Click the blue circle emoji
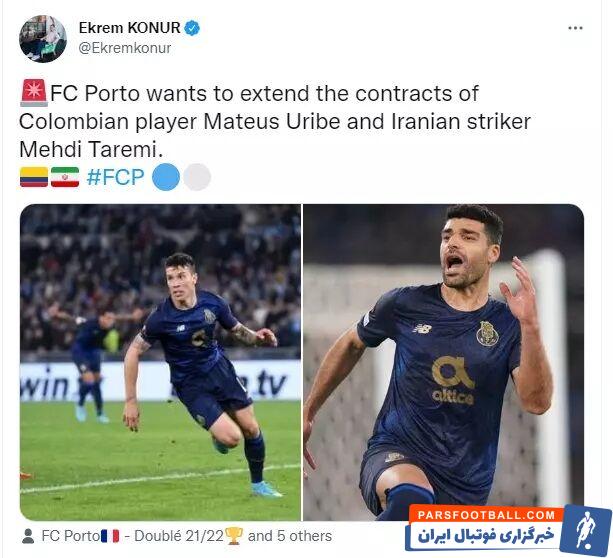The height and width of the screenshot is (558, 613). coord(166,177)
